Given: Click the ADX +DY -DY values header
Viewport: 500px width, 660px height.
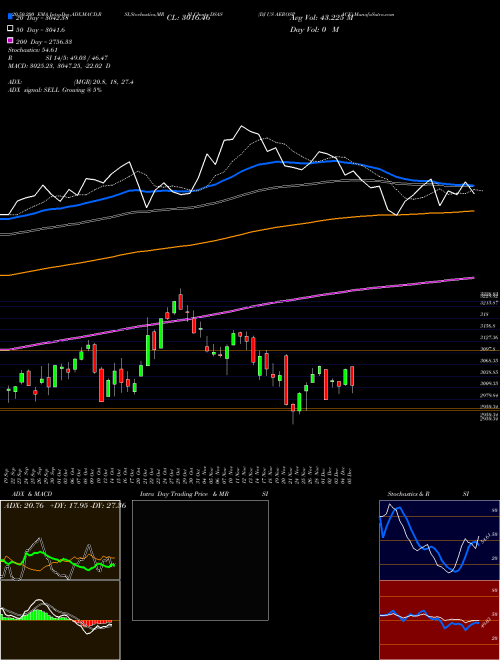Looking at the screenshot, I should point(65,506).
